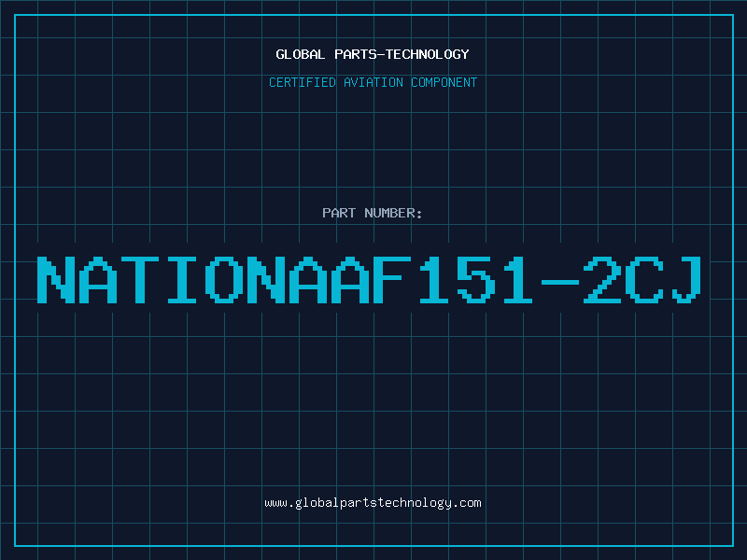
Task: Click the PART NUMBER: label
Action: (372, 213)
